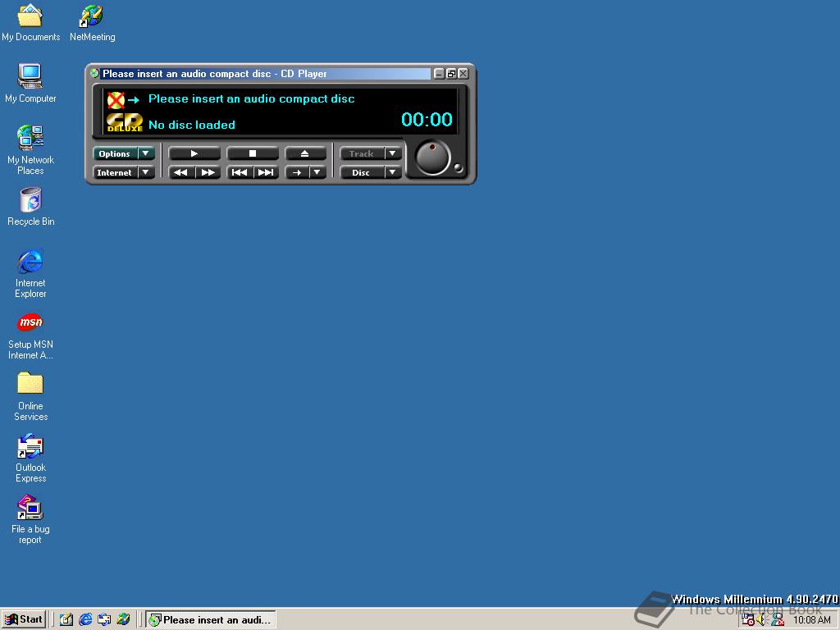The height and width of the screenshot is (630, 840).
Task: Rewind with the double left arrow button
Action: pyautogui.click(x=181, y=172)
